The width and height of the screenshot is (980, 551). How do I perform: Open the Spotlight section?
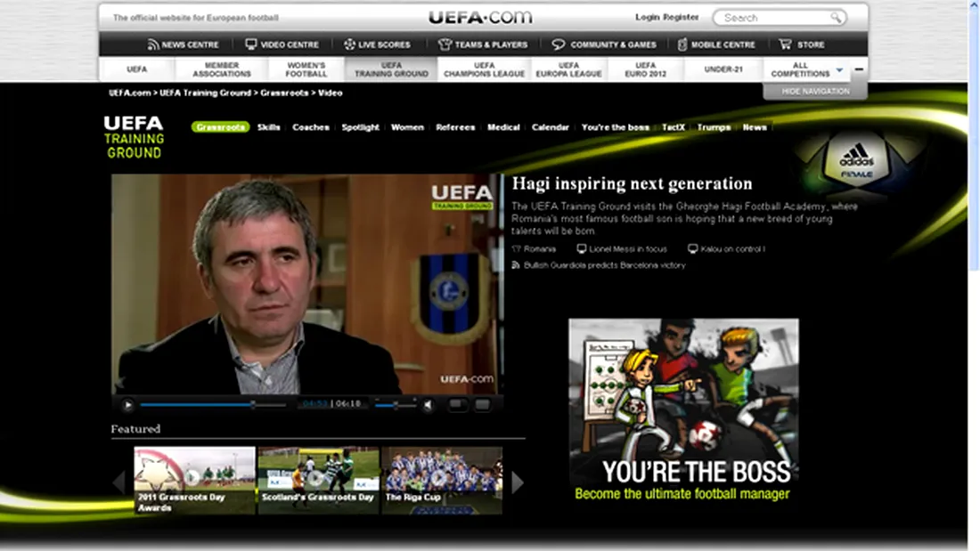pos(360,126)
